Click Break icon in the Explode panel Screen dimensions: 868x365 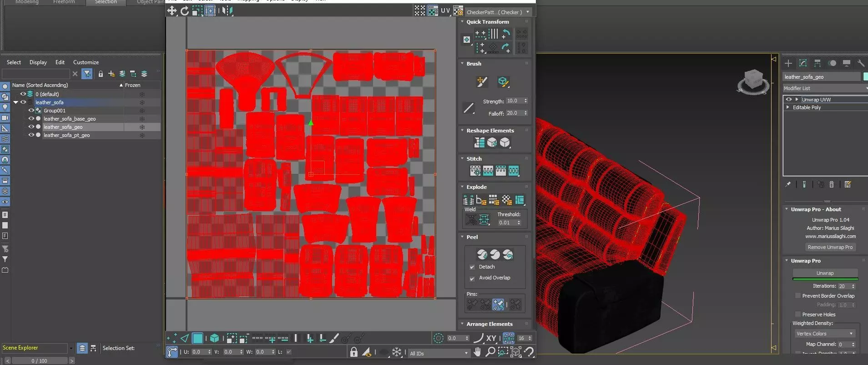(468, 199)
